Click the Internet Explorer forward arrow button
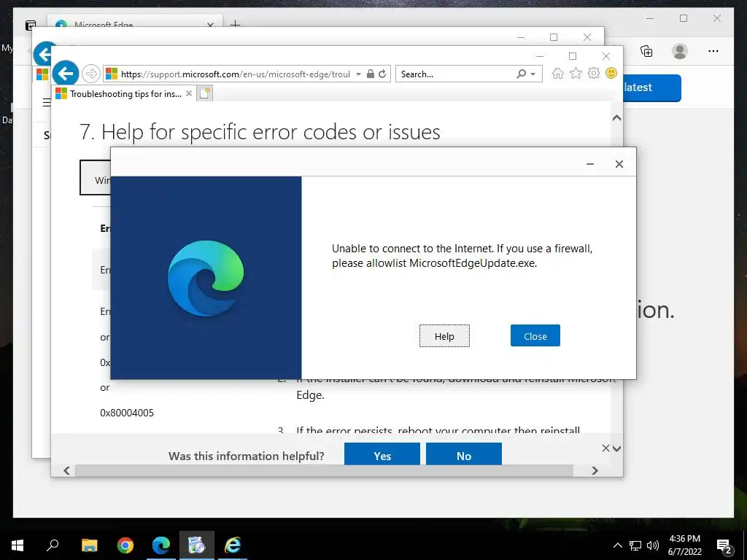 [90, 74]
